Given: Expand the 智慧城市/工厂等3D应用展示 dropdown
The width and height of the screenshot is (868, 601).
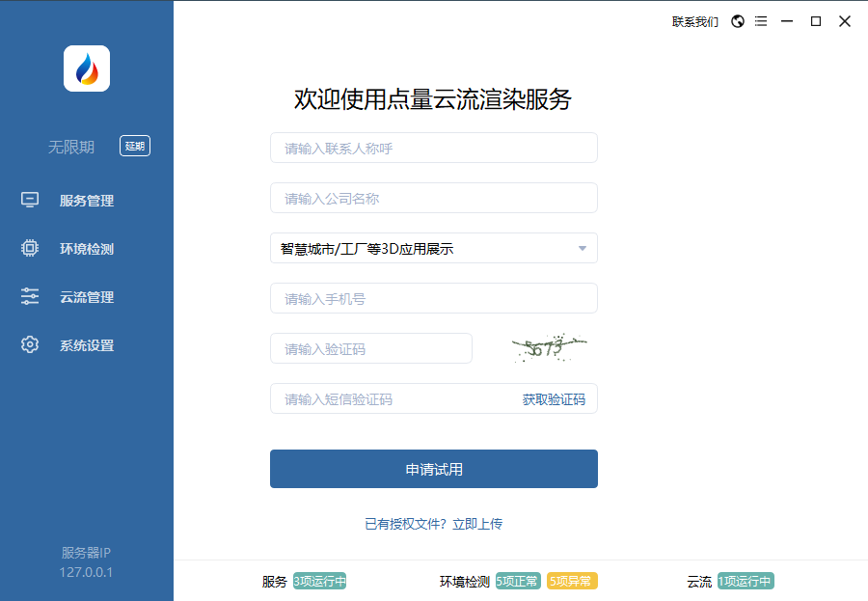Looking at the screenshot, I should tap(434, 248).
